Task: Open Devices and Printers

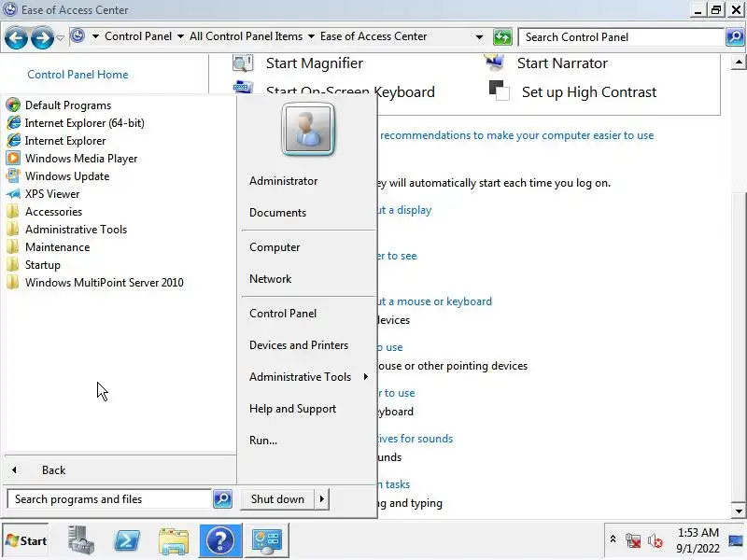Action: [x=299, y=344]
